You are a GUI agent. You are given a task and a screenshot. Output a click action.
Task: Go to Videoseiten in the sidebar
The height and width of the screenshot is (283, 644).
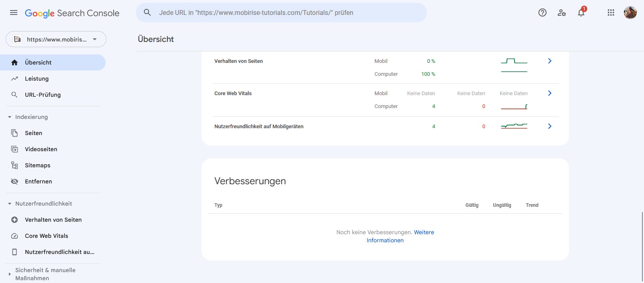tap(41, 149)
